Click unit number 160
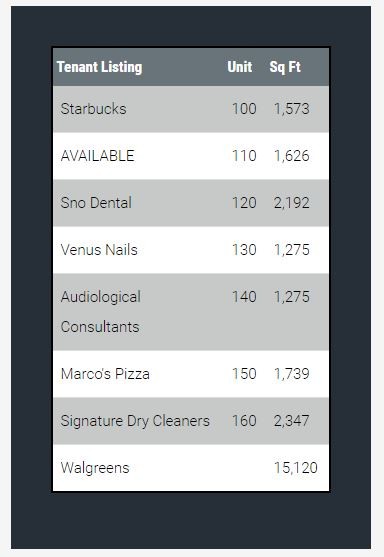 coord(244,421)
